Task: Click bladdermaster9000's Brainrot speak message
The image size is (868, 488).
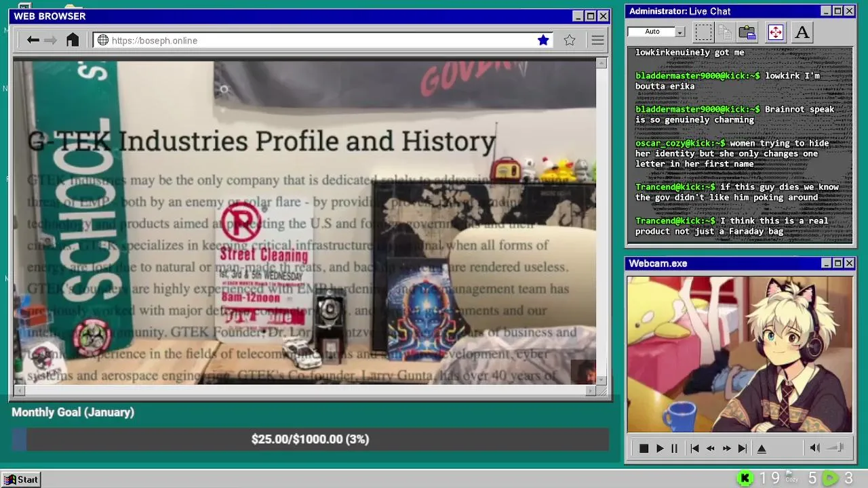Action: [x=735, y=115]
